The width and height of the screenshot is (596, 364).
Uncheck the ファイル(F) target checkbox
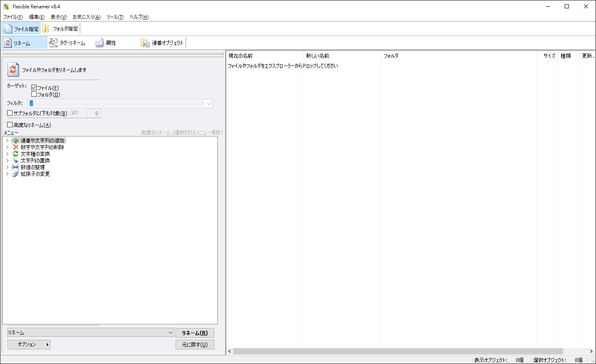pos(34,88)
